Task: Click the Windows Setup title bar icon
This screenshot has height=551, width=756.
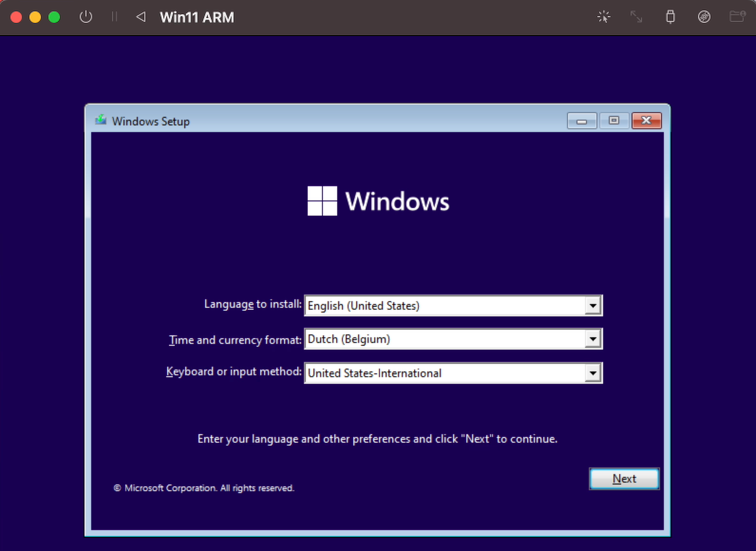Action: click(x=101, y=120)
